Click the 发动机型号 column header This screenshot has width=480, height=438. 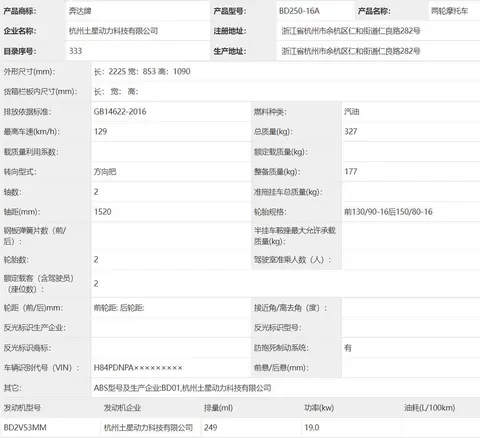[22, 408]
